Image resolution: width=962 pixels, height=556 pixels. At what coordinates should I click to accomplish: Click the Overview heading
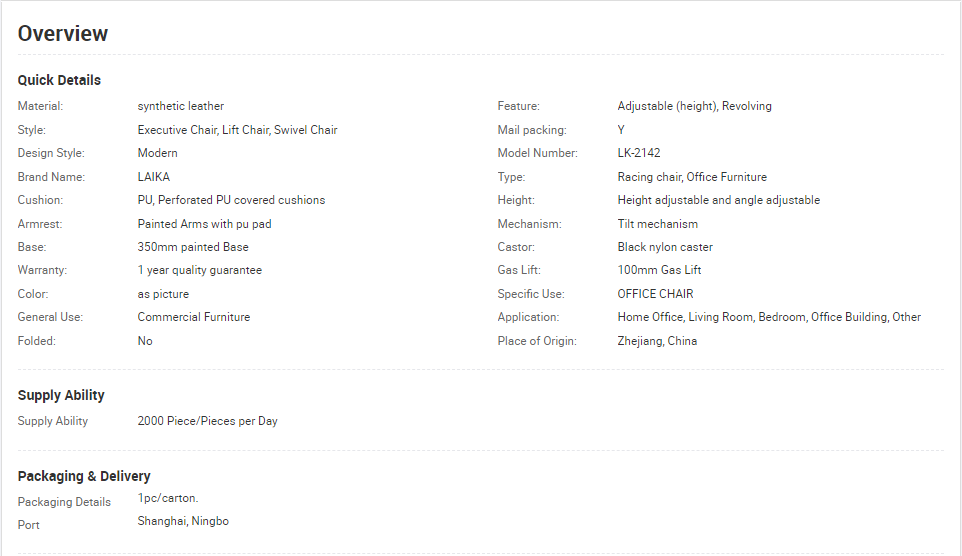[63, 34]
